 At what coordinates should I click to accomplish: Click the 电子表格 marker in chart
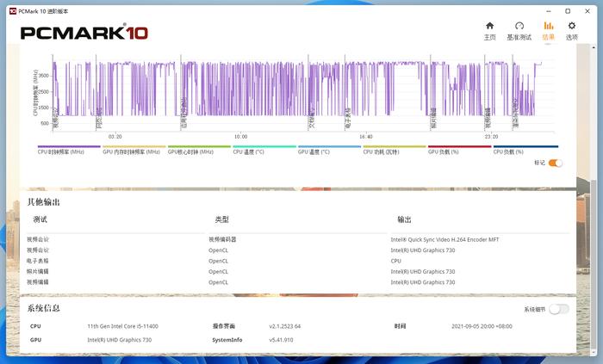pyautogui.click(x=348, y=118)
